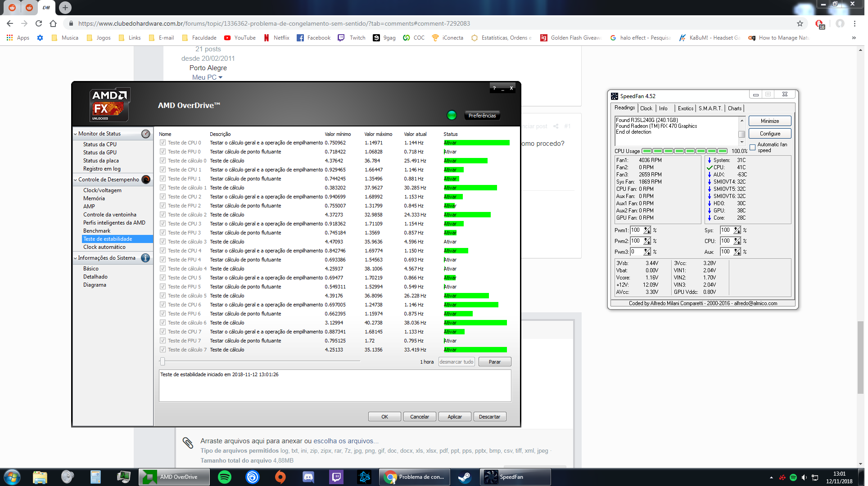Open Twitch app from the taskbar
Screen dimensions: 868x486
(336, 477)
